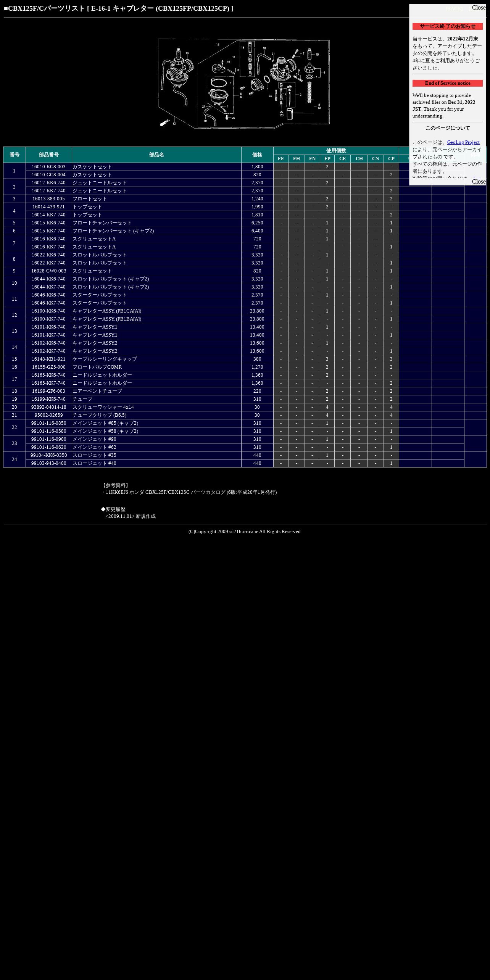Click the End of Service notice banner
Viewport: 490px width, 980px height.
click(x=447, y=83)
